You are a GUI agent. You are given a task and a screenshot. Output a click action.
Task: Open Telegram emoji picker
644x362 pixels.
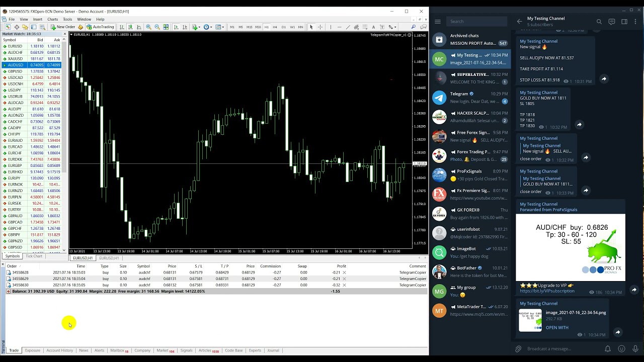(621, 349)
